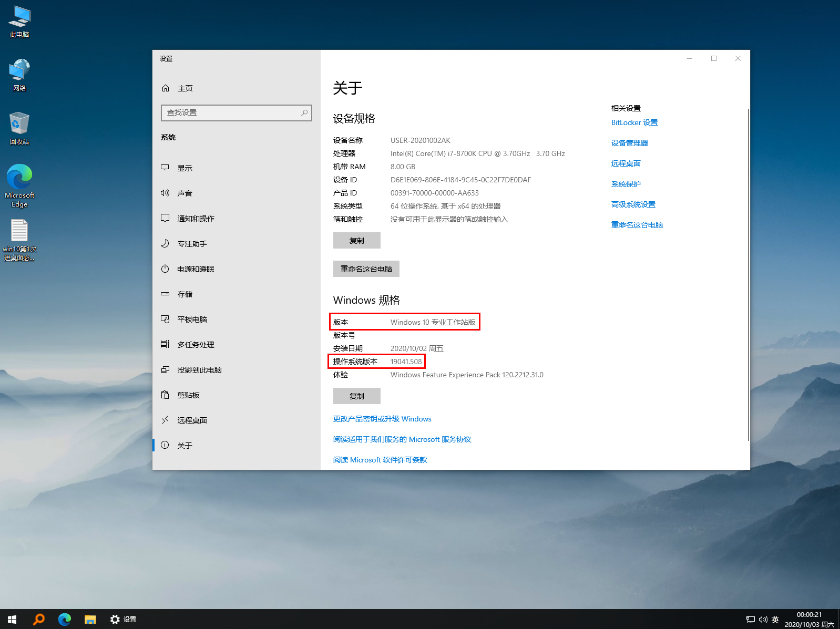The width and height of the screenshot is (840, 629).
Task: Click the power icon beside 电源和睡眠
Action: pyautogui.click(x=165, y=269)
